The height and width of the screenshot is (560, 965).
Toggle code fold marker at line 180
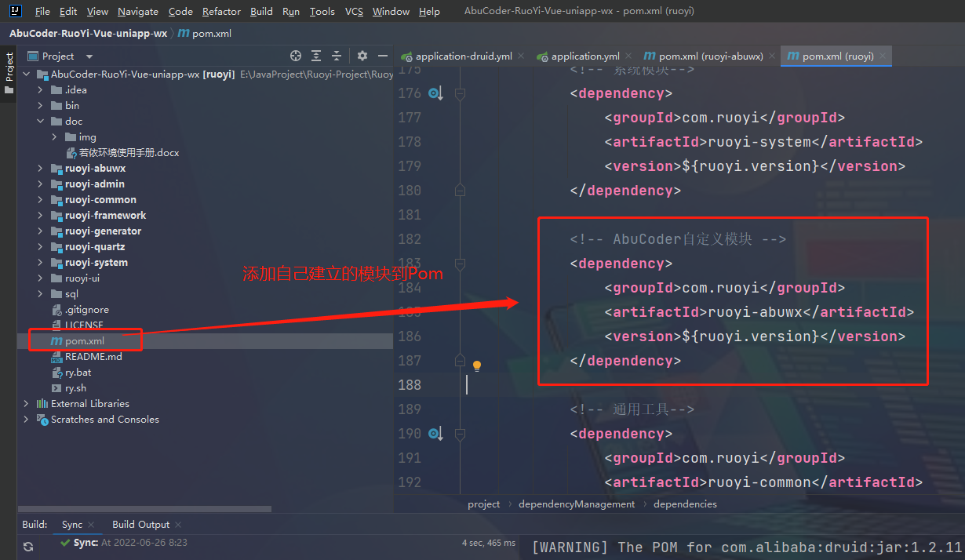[x=461, y=190]
